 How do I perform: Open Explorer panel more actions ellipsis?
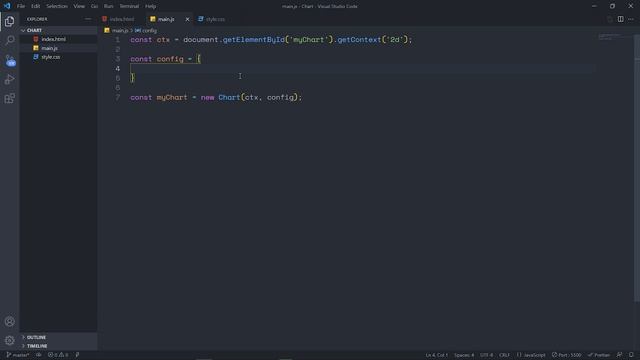click(x=88, y=19)
